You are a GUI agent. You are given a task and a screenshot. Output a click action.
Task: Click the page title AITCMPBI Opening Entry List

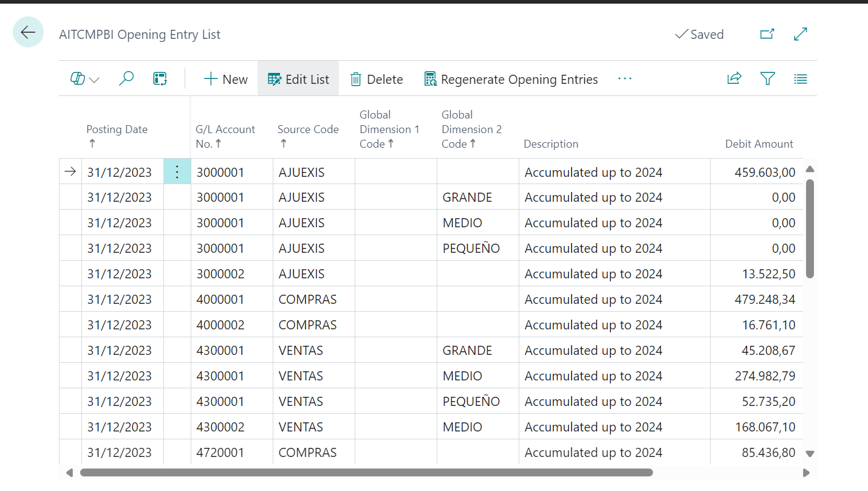tap(140, 35)
